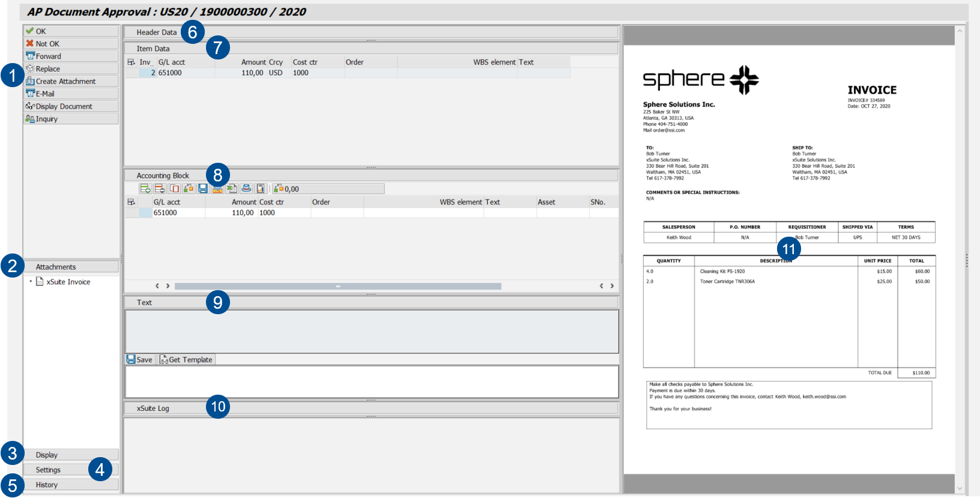
Task: Save accounting block with floppy disk icon
Action: (x=203, y=189)
